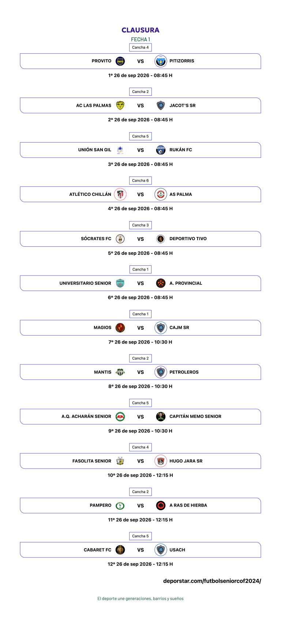This screenshot has width=281, height=644.
Task: Open the Magios red team badge
Action: point(120,328)
